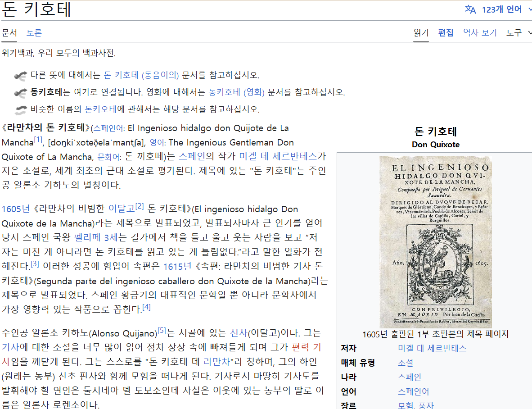View the 1605 title page image
The image size is (532, 409).
(x=436, y=242)
